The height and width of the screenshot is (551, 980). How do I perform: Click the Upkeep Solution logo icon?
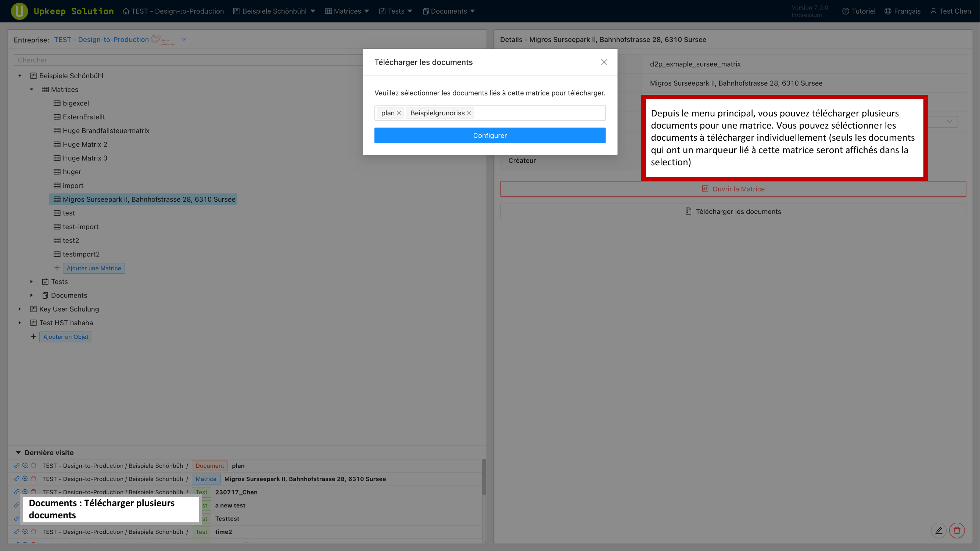tap(19, 11)
